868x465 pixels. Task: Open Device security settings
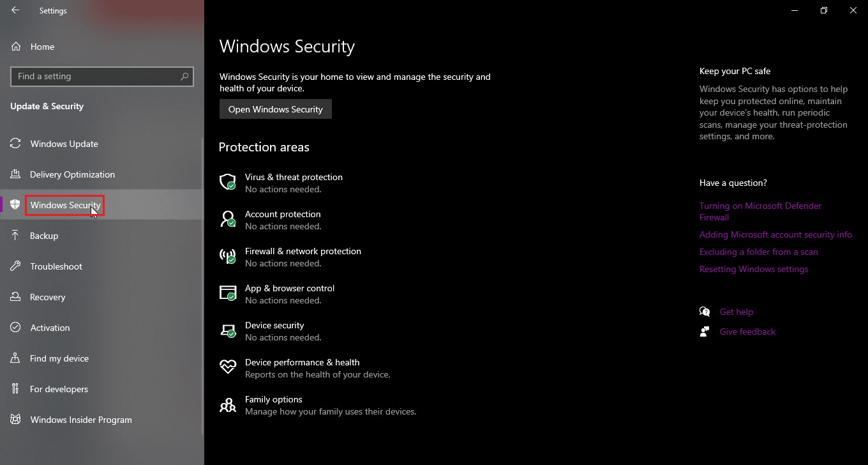point(274,325)
